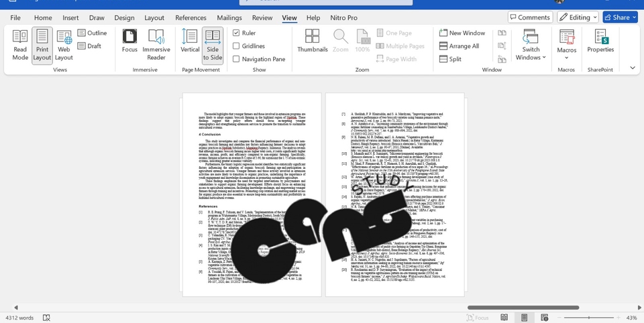
Task: Switch to Read Mode view
Action: (x=19, y=45)
